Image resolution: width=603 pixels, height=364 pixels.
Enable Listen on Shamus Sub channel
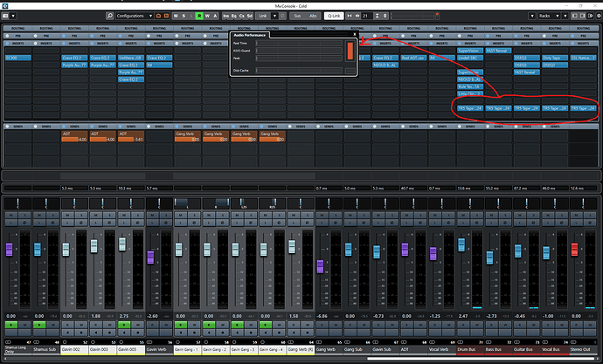click(x=39, y=223)
